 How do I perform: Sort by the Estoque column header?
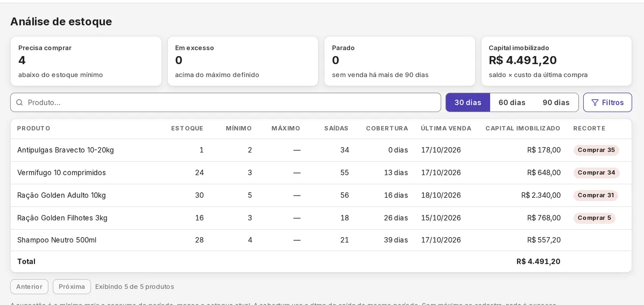coord(187,128)
